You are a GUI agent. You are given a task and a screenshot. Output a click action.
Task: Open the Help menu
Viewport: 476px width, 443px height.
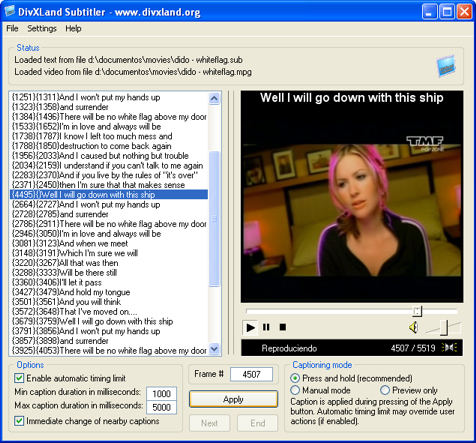point(73,29)
